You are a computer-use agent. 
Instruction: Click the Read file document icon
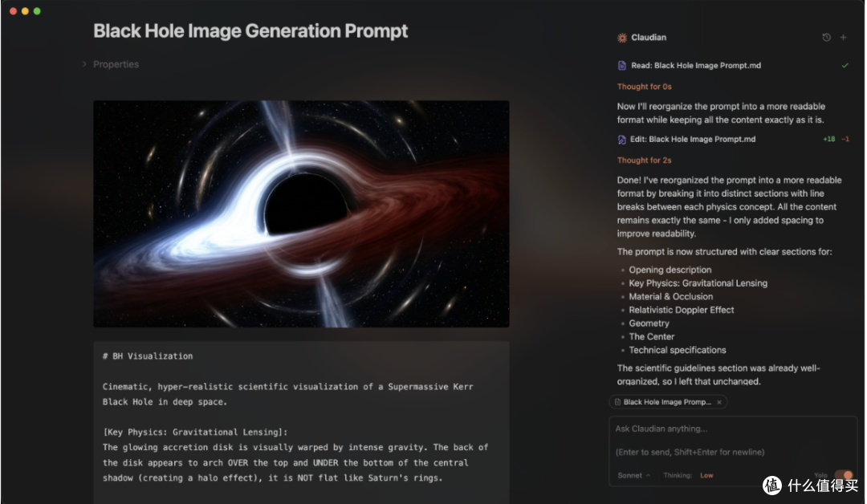[x=621, y=66]
